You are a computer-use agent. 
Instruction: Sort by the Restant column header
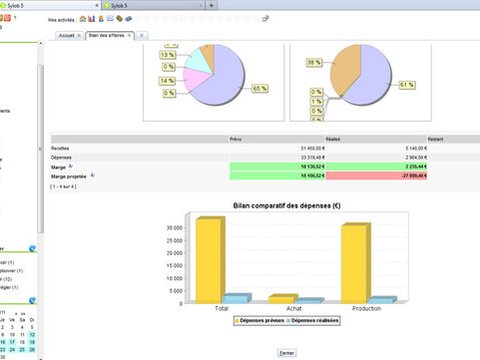pyautogui.click(x=453, y=139)
